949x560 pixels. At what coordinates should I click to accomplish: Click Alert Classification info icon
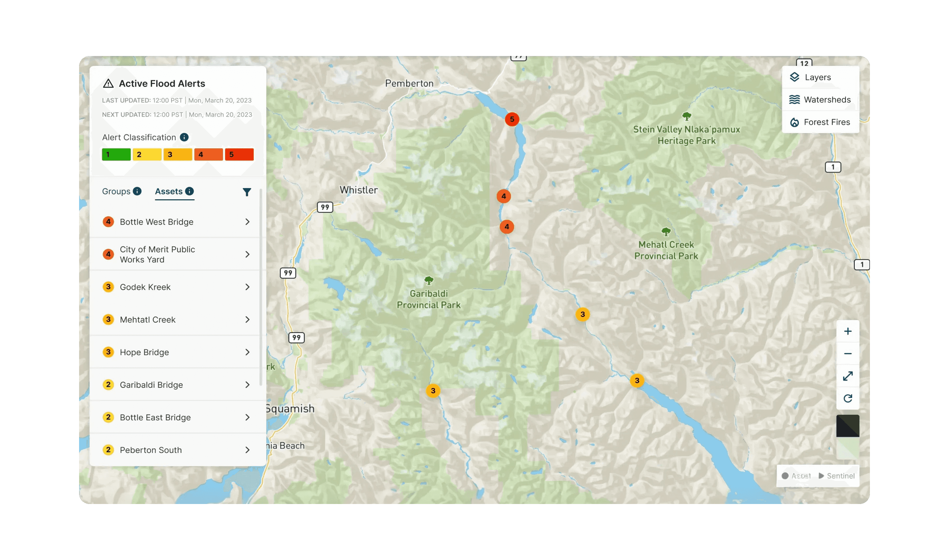tap(184, 137)
